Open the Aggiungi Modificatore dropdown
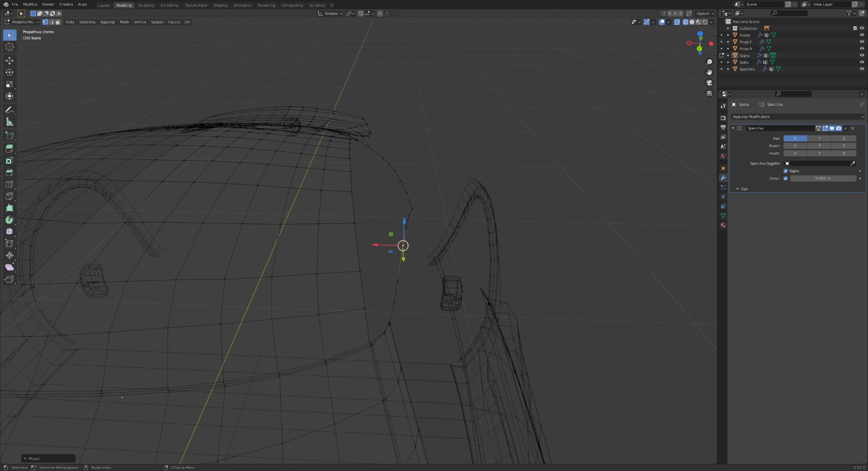 pos(797,117)
